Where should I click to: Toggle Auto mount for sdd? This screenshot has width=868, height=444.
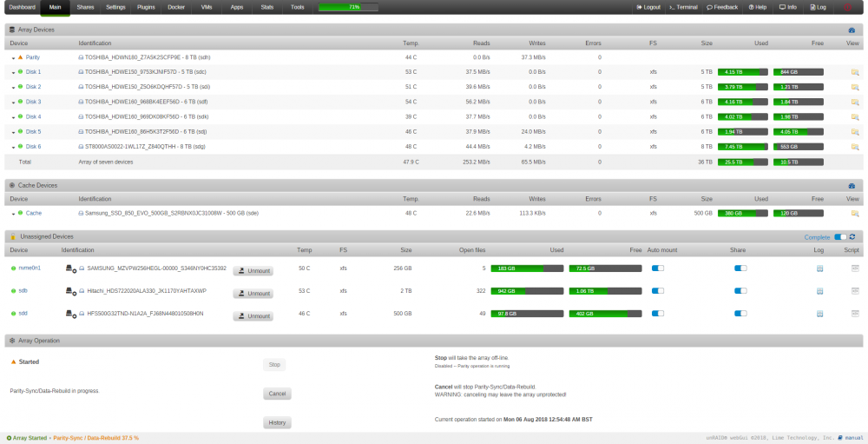[x=658, y=313]
